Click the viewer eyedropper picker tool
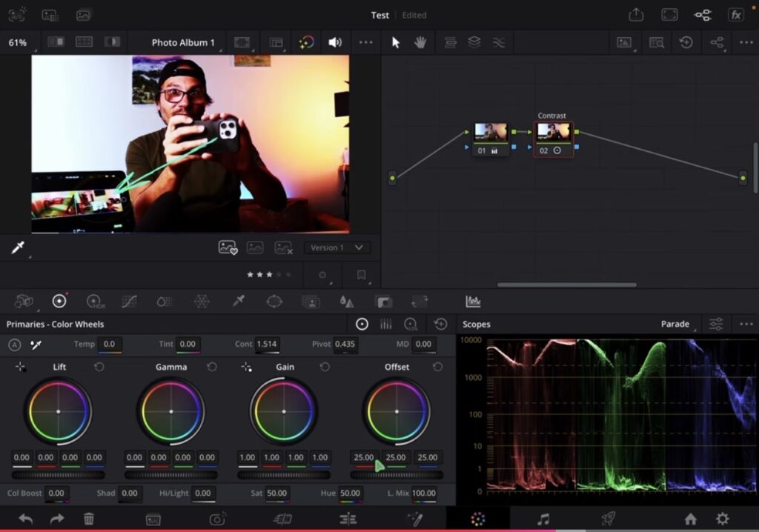This screenshot has height=532, width=759. [x=18, y=248]
